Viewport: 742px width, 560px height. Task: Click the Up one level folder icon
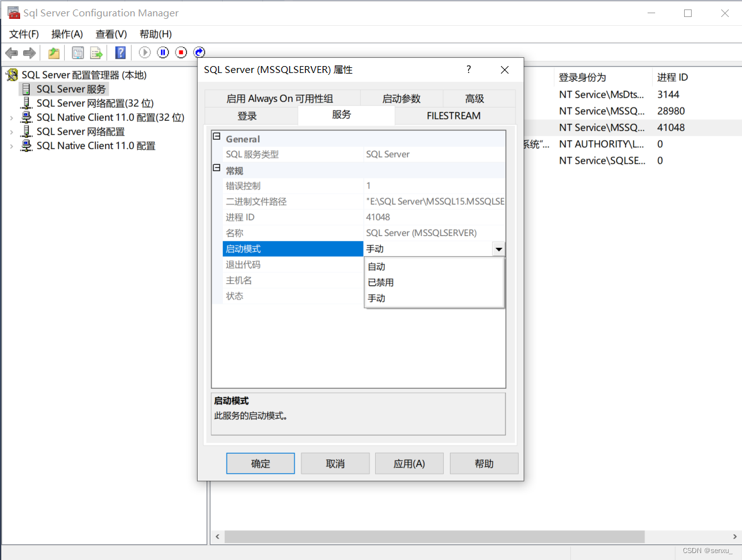[54, 52]
